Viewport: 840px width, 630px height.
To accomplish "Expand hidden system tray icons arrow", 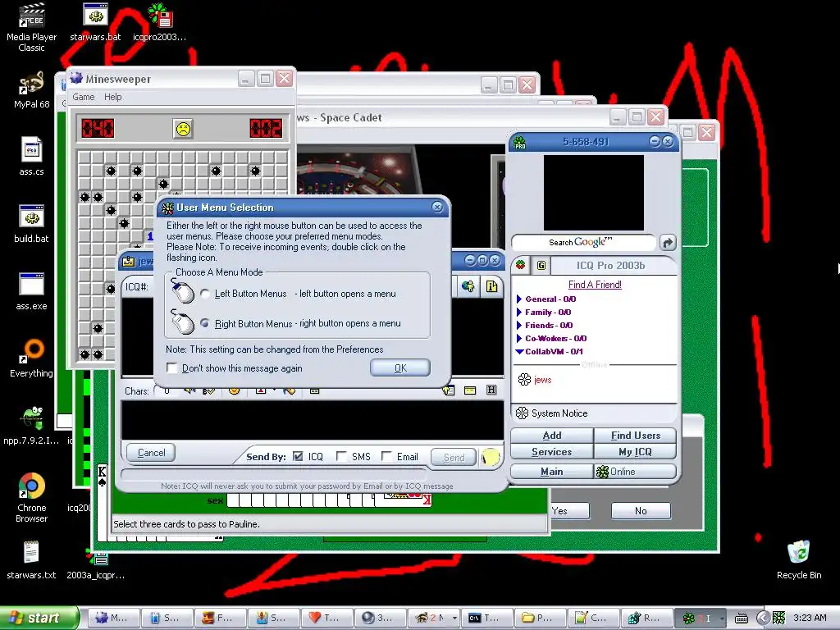I will pyautogui.click(x=762, y=618).
